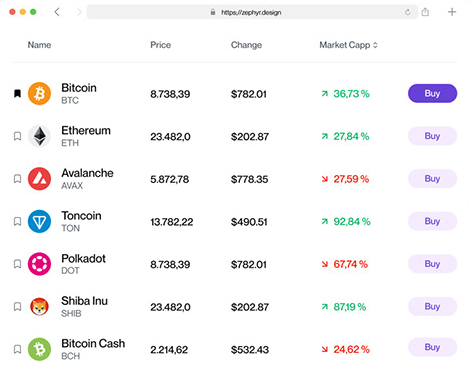The image size is (470, 369).
Task: Click the red Avalanche logo icon
Action: click(39, 179)
